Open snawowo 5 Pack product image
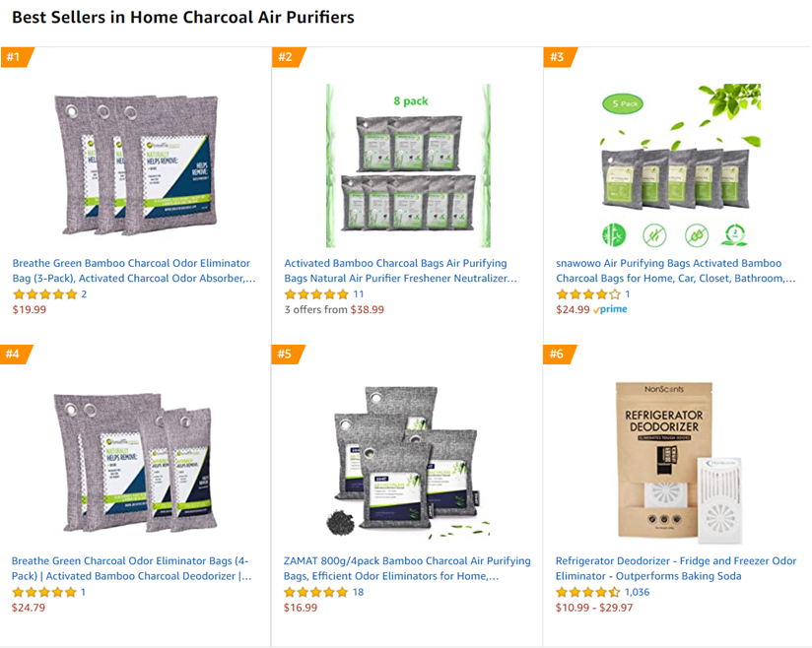This screenshot has height=648, width=812. click(x=679, y=165)
